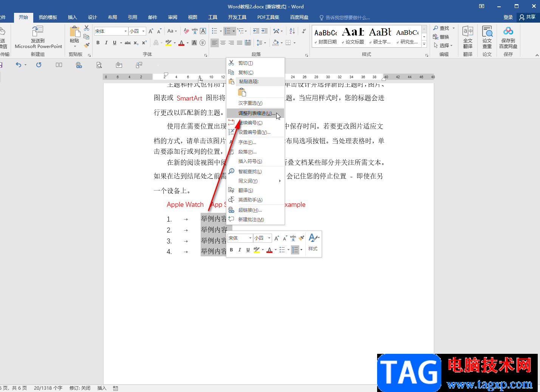The width and height of the screenshot is (540, 392).
Task: Open the Insert ribbon tab
Action: click(72, 17)
